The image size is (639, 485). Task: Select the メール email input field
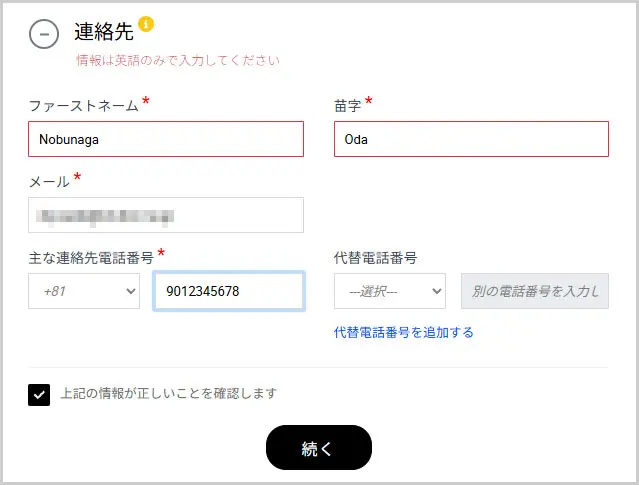(166, 215)
